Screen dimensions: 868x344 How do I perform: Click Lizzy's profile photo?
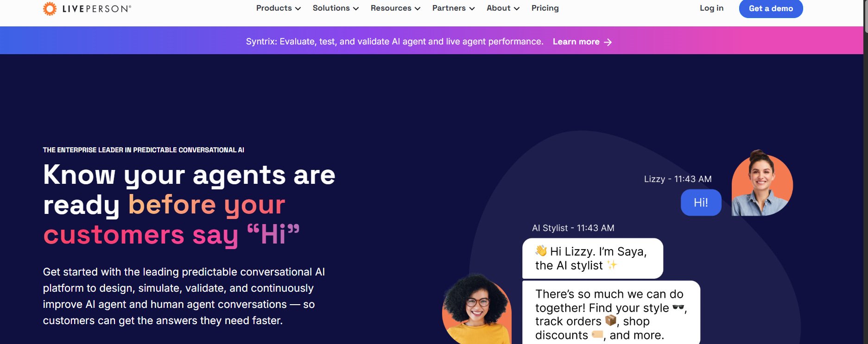pyautogui.click(x=762, y=183)
